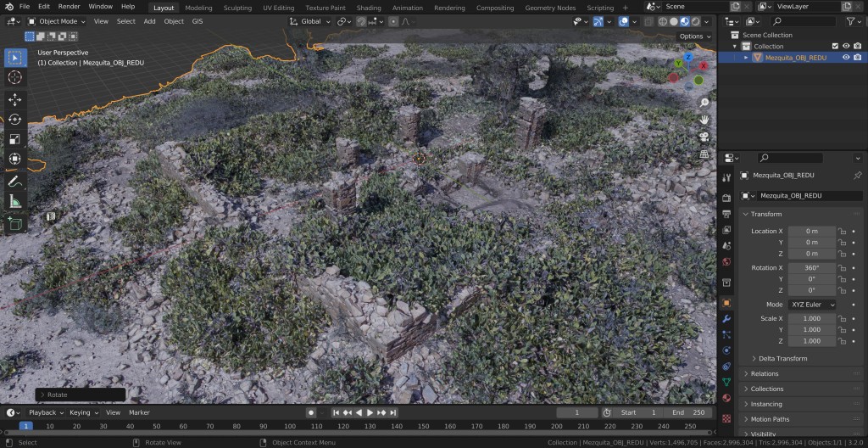This screenshot has width=868, height=448.
Task: Toggle camera view icon in viewport
Action: click(704, 137)
